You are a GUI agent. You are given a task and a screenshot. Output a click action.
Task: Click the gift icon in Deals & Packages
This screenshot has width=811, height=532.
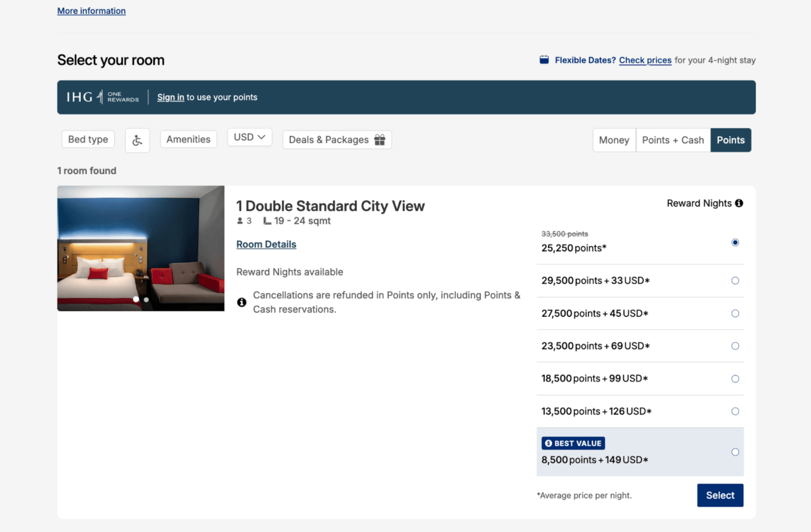click(380, 140)
